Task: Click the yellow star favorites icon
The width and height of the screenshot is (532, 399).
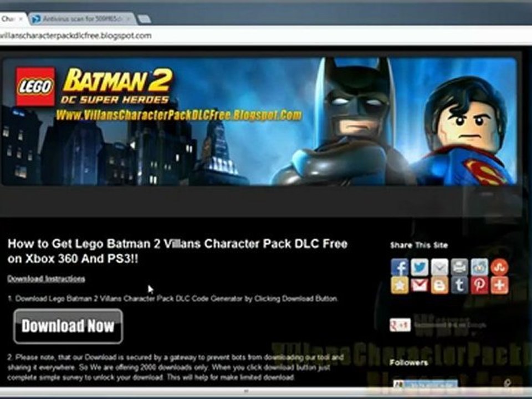Action: point(400,285)
